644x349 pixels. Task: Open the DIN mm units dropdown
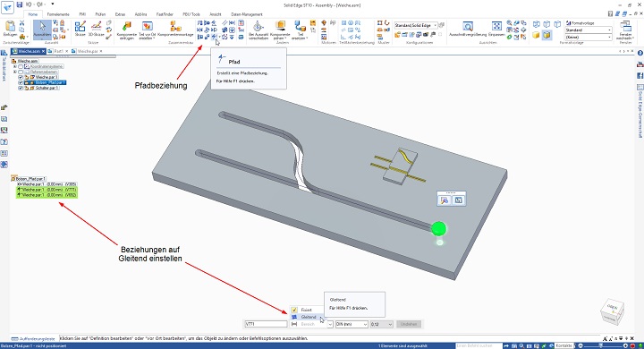tap(352, 324)
